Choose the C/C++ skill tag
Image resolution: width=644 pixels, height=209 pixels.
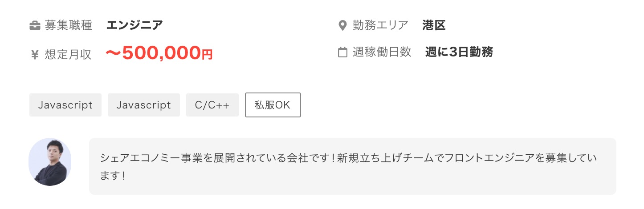tap(212, 105)
